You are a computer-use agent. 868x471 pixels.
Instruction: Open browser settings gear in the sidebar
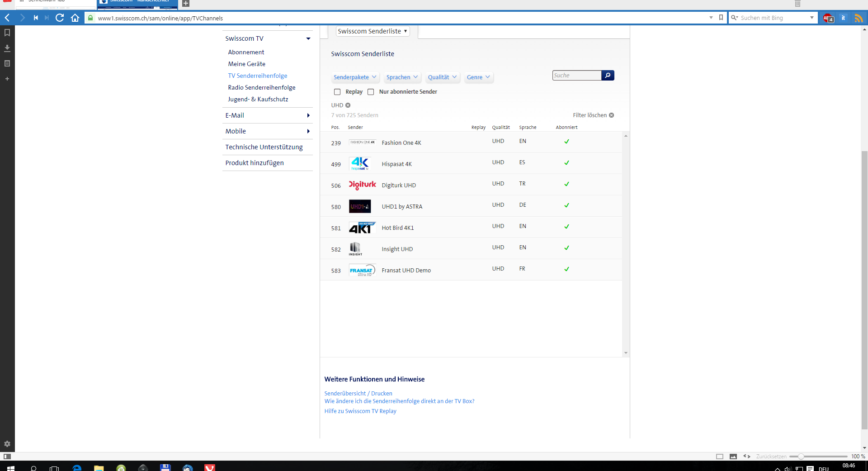pos(7,444)
